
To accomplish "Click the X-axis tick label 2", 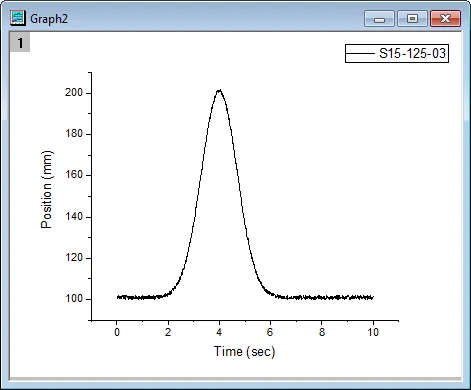I will pos(168,332).
